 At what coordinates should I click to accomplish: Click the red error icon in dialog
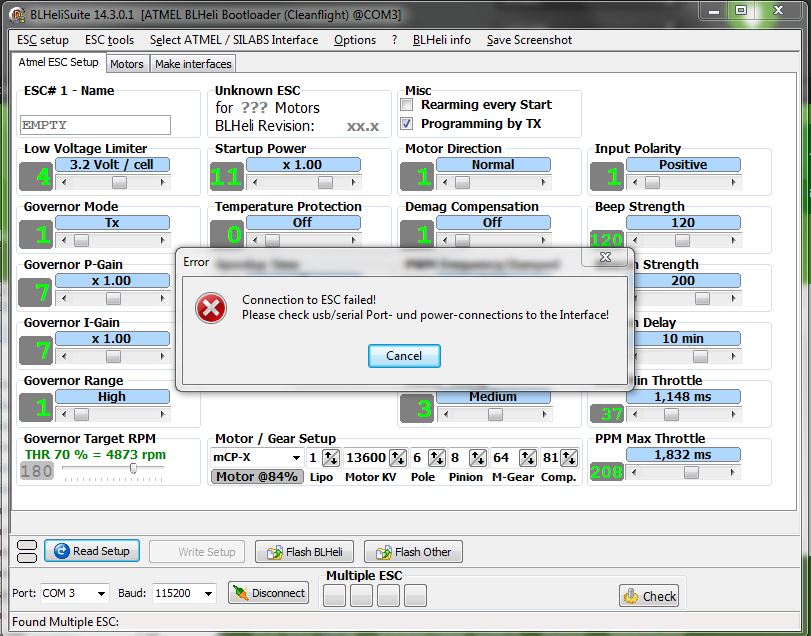click(x=211, y=308)
